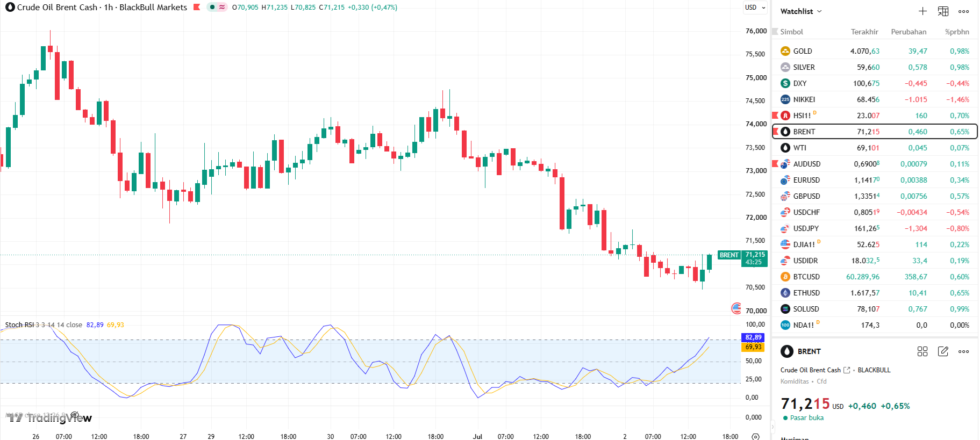This screenshot has height=440, width=980.
Task: Open BRENT details grid view icon
Action: (922, 351)
